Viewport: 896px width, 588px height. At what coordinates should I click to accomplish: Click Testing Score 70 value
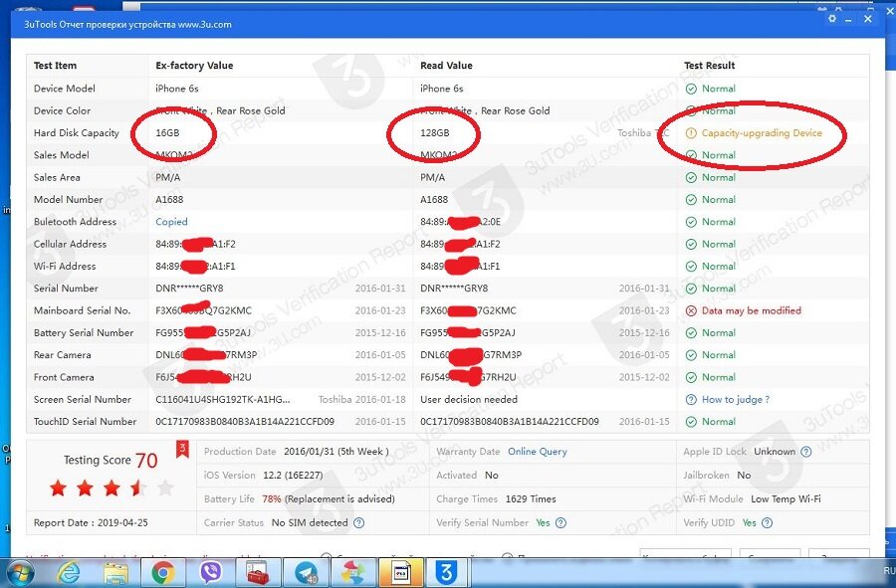[x=146, y=460]
